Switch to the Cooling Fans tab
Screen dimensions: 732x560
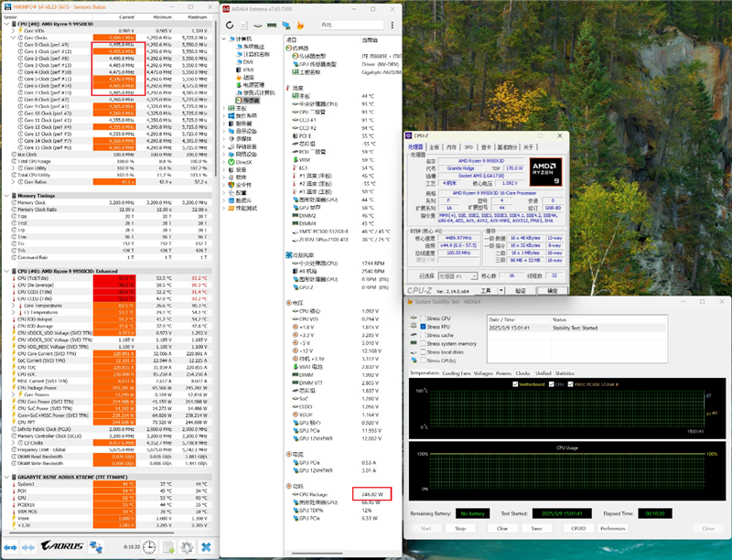coord(457,373)
